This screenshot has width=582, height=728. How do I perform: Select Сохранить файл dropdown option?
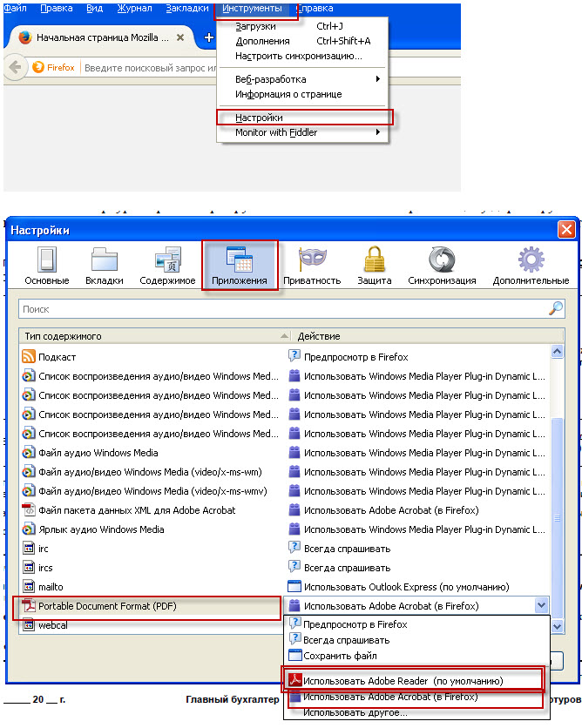pos(416,656)
